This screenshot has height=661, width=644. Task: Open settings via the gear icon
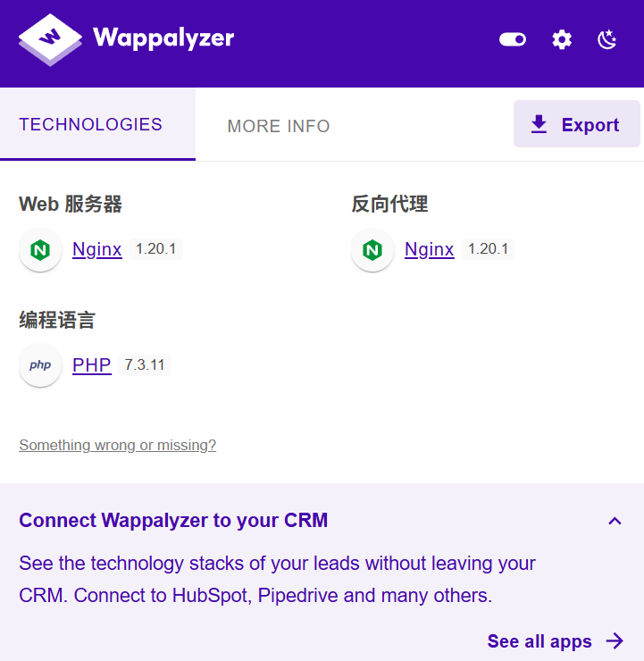click(562, 40)
